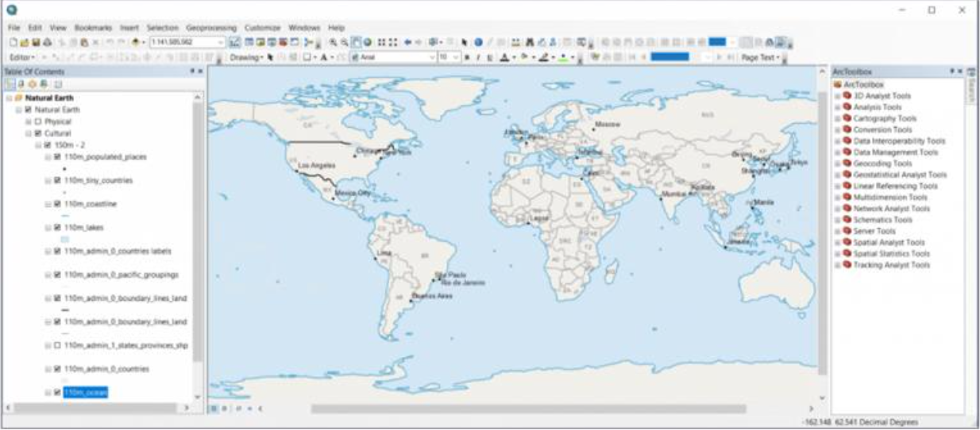Open the Selection menu
Image resolution: width=980 pixels, height=430 pixels.
click(x=163, y=27)
